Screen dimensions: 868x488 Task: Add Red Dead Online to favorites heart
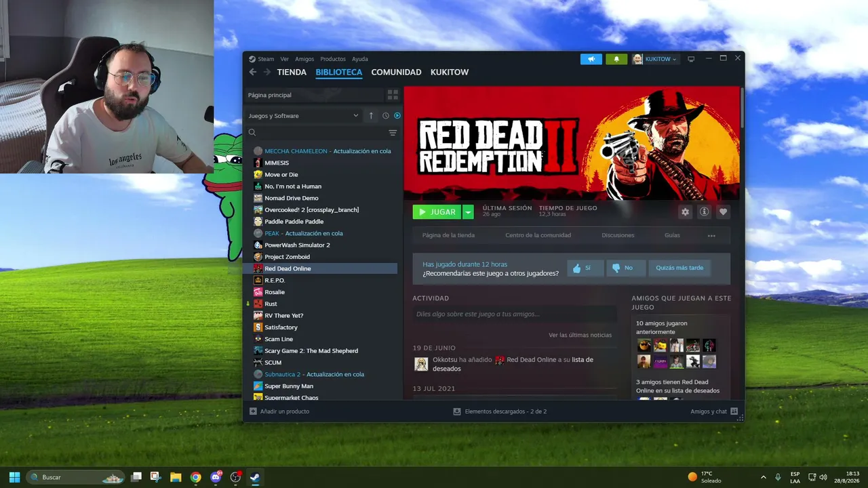(x=723, y=212)
